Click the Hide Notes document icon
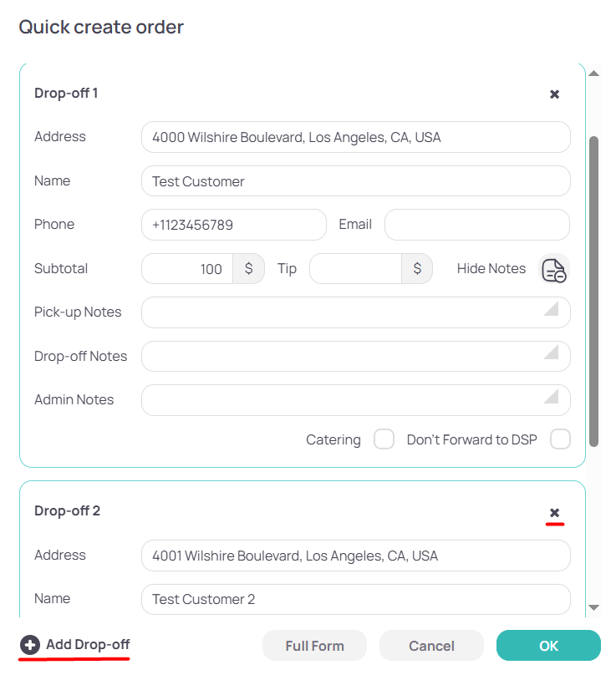616x675 pixels. [554, 270]
